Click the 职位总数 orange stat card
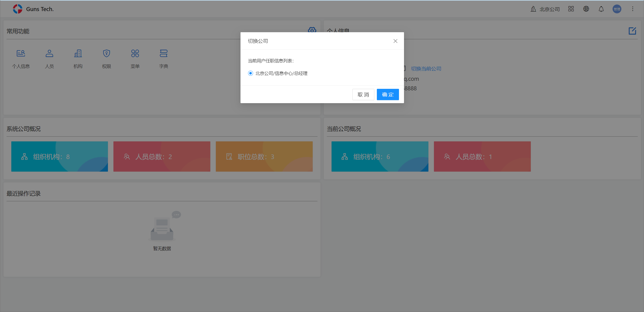Image resolution: width=644 pixels, height=312 pixels. 264,157
